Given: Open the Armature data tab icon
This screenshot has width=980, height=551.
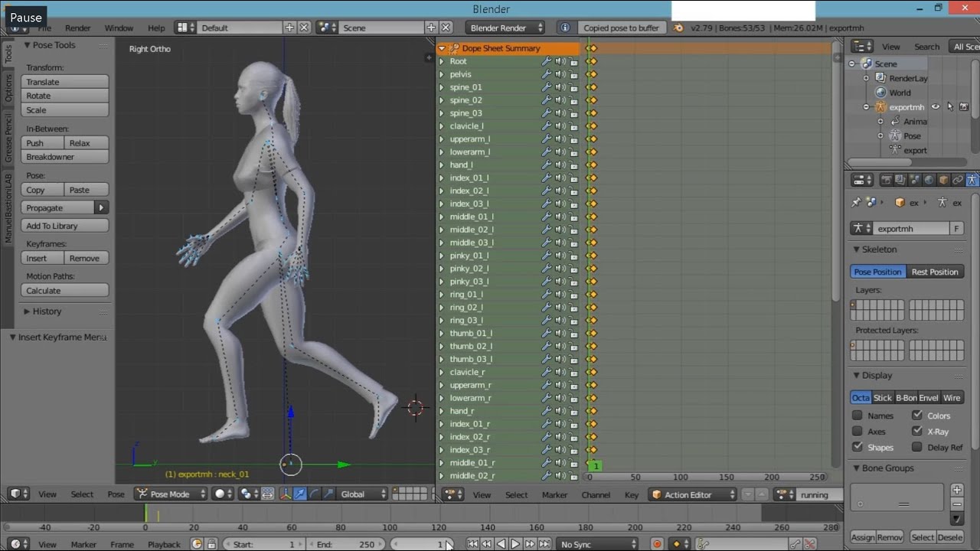Looking at the screenshot, I should 972,181.
